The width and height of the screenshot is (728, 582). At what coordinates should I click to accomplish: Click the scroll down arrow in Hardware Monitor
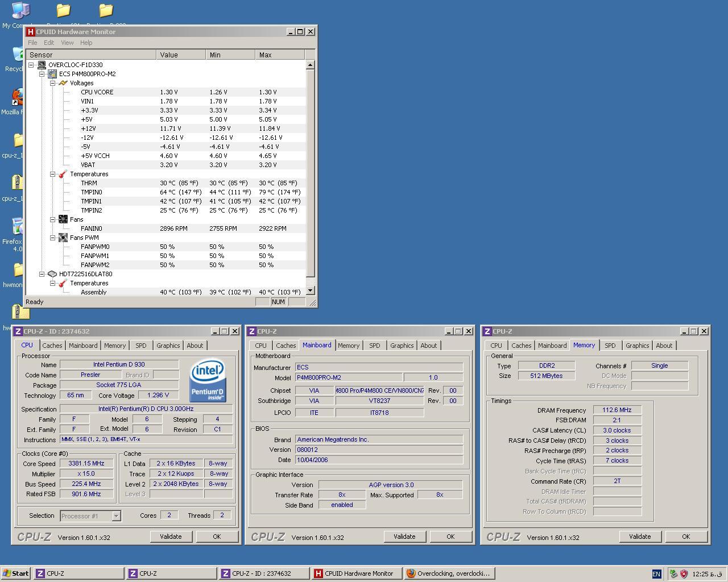310,290
